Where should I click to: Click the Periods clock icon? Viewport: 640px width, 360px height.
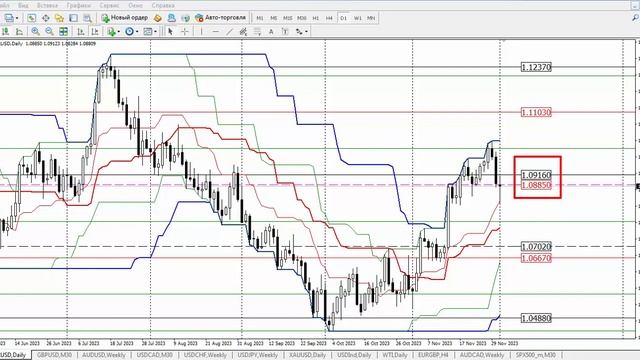(x=129, y=31)
